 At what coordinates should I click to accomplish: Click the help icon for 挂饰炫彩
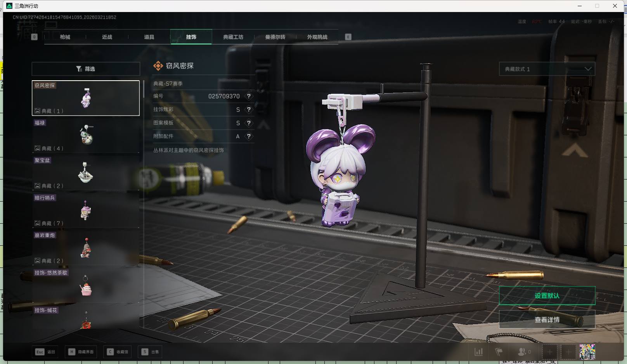point(249,110)
